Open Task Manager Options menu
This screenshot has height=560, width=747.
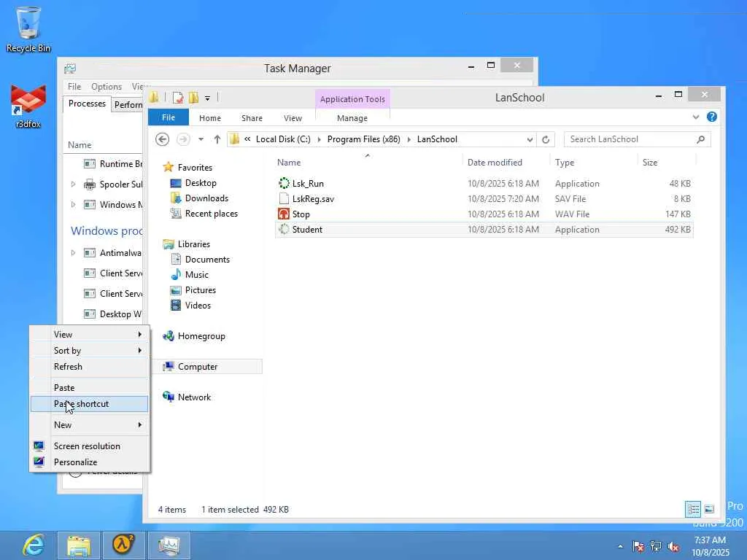(x=107, y=86)
